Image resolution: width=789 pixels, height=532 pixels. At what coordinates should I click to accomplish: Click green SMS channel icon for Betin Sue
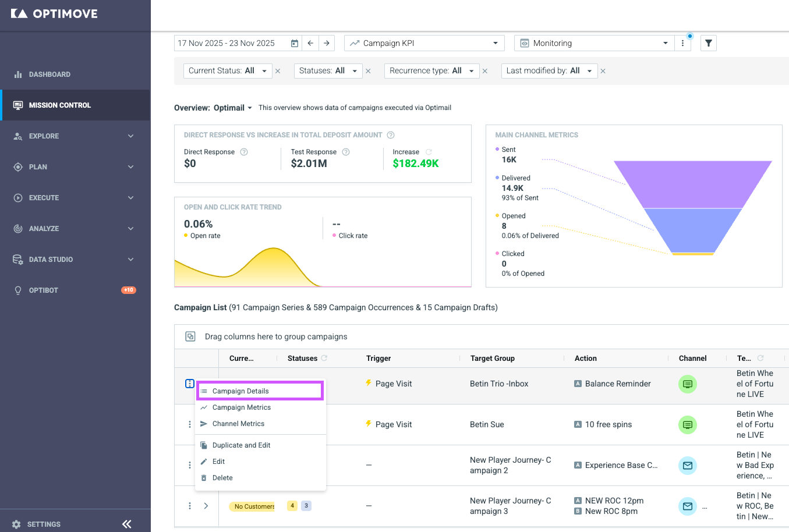pyautogui.click(x=688, y=425)
